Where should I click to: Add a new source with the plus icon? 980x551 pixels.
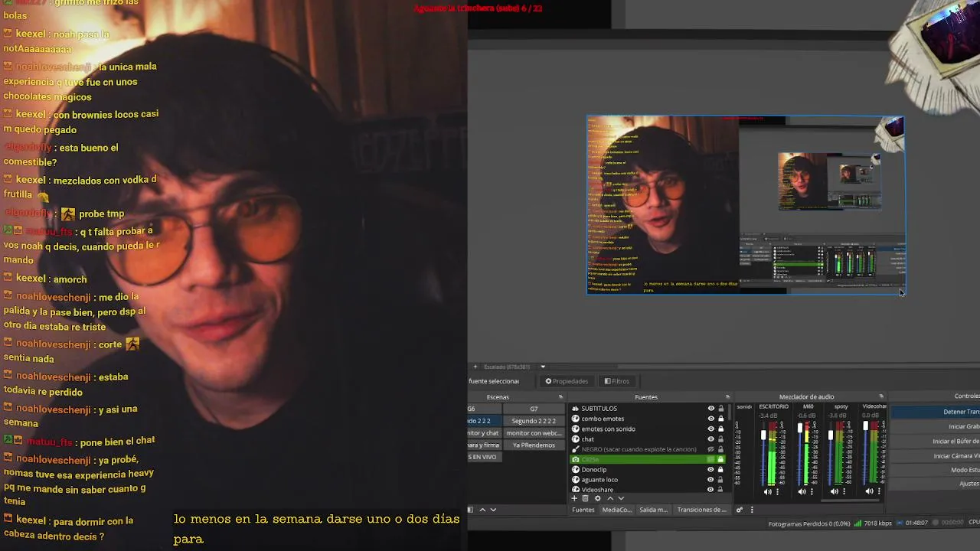click(574, 499)
